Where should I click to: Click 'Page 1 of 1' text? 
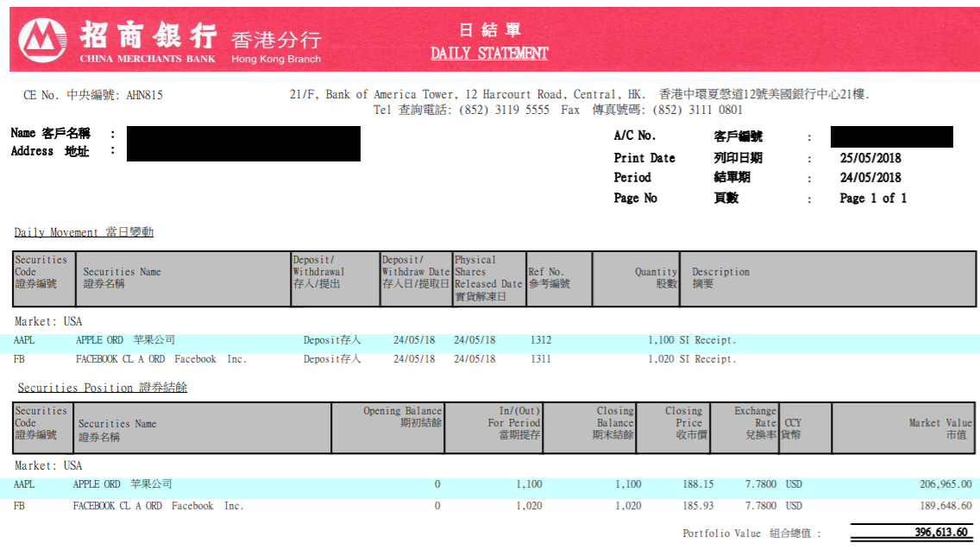point(873,199)
